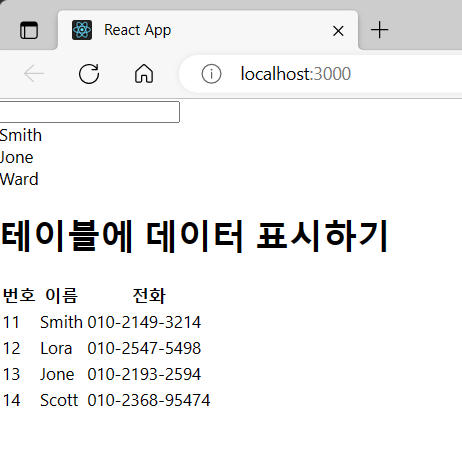Click the 테이블에 데이터 표시하기 heading
The width and height of the screenshot is (462, 475).
195,236
